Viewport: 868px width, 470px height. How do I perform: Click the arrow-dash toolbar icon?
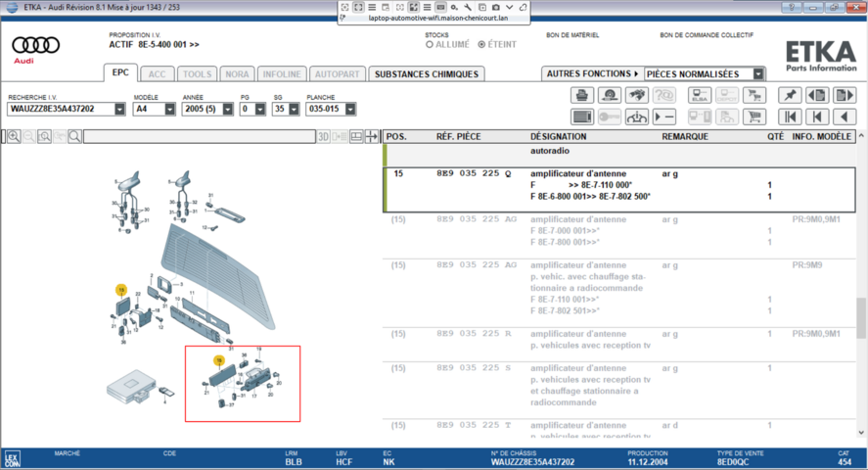click(x=663, y=117)
